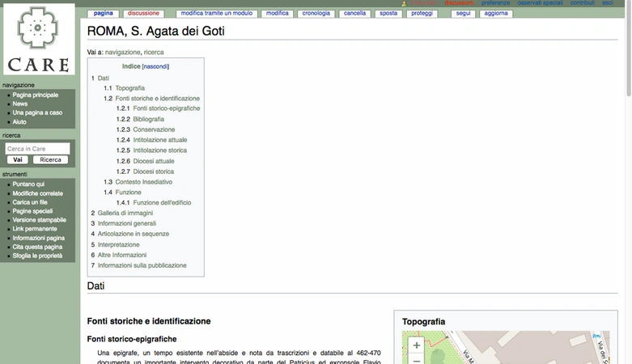The image size is (632, 364).
Task: Open the modifica tramite un modulo tab
Action: [216, 13]
